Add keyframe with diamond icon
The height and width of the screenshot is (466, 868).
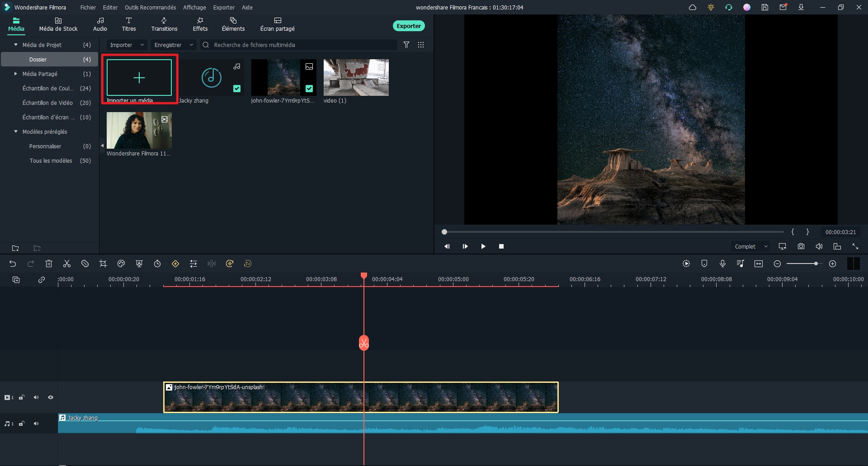[x=175, y=264]
